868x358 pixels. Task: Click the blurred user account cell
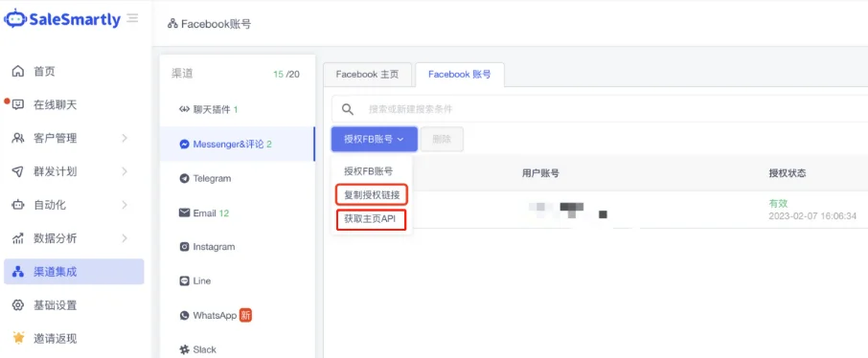[x=568, y=211]
